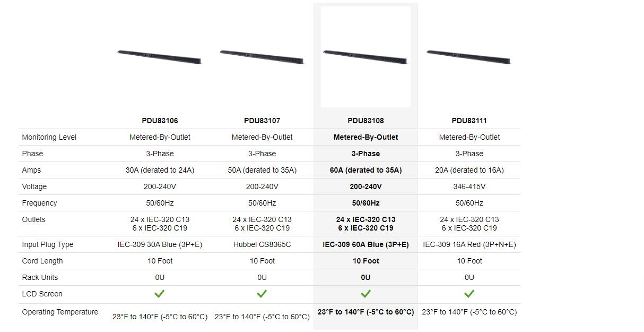Click the 346-415V voltage value

[469, 186]
